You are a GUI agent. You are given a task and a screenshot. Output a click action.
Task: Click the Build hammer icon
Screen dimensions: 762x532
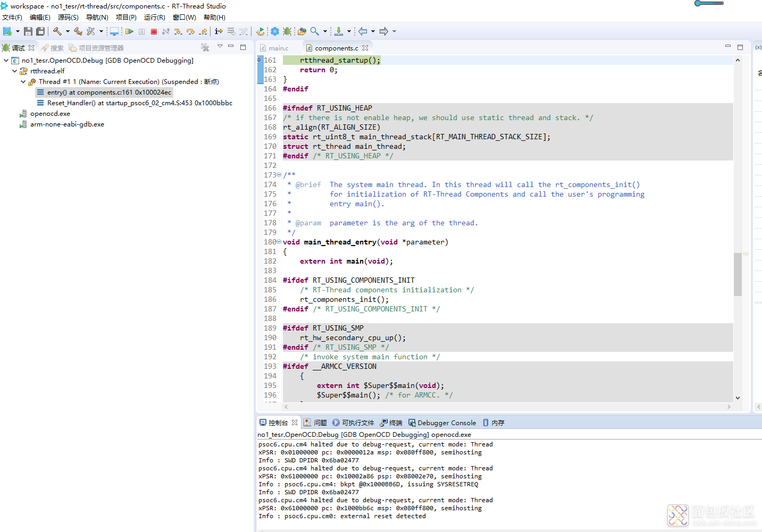(x=57, y=31)
